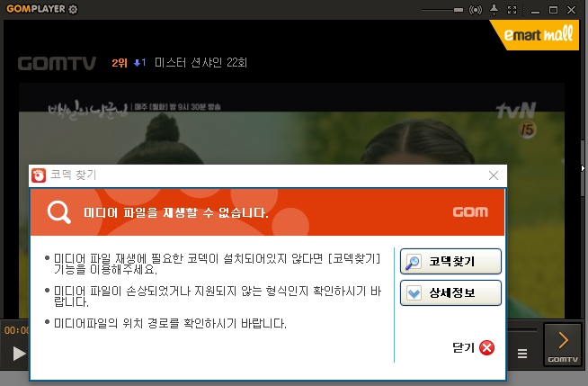Screen dimensions: 588x386
Task: Click the magnifier icon in orange banner
Action: pyautogui.click(x=58, y=212)
